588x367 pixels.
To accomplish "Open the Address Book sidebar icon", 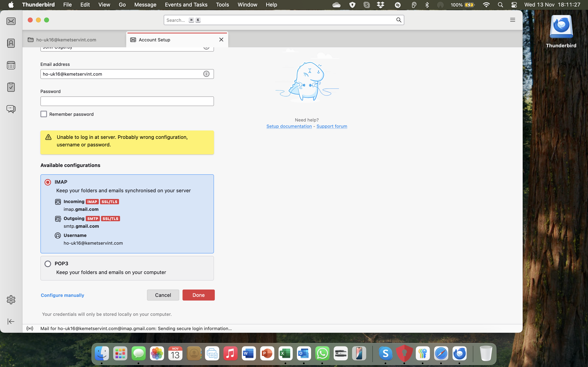I will click(11, 43).
